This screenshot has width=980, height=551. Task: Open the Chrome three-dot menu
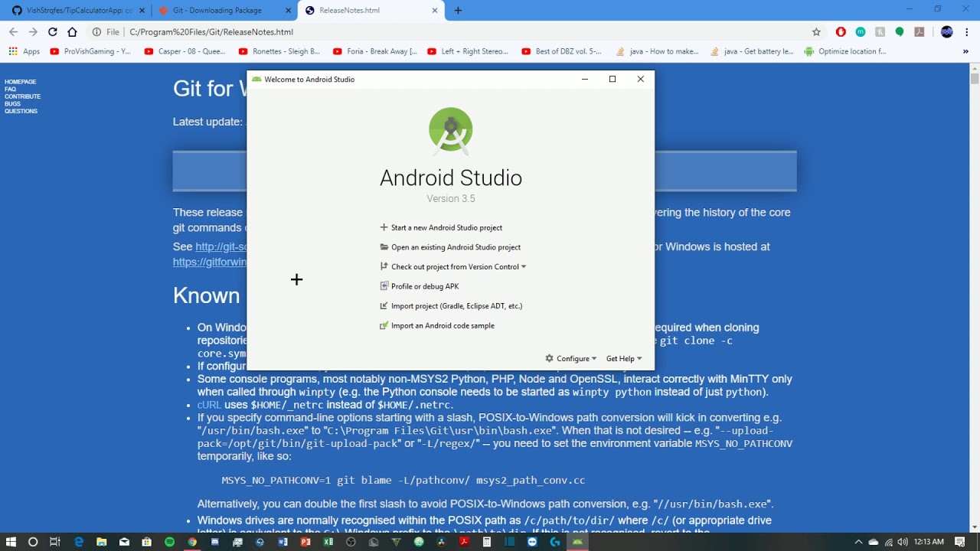click(x=968, y=32)
